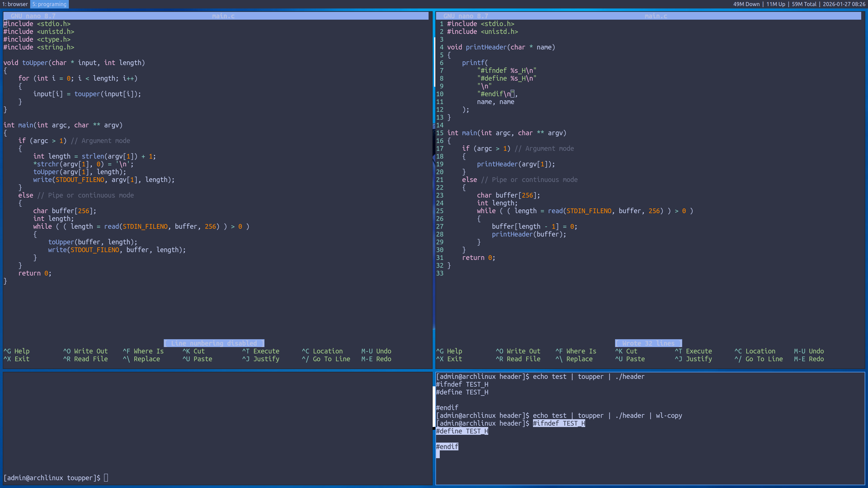
Task: Click the toUpper function name in left editor
Action: [35, 63]
